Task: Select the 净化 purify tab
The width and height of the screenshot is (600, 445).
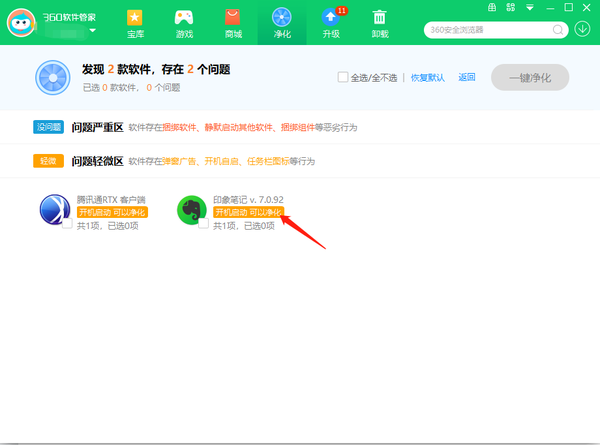Action: pyautogui.click(x=282, y=23)
